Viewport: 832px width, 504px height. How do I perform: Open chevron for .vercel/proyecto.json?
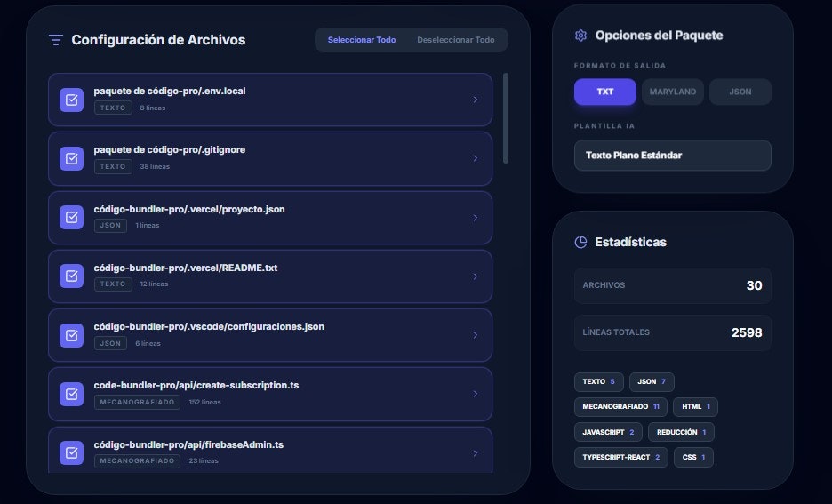coord(476,218)
